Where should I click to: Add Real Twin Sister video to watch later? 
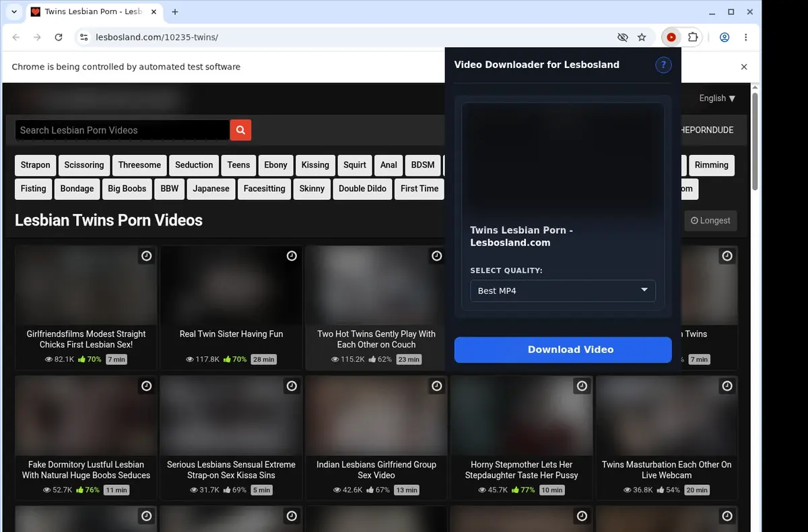(x=292, y=256)
